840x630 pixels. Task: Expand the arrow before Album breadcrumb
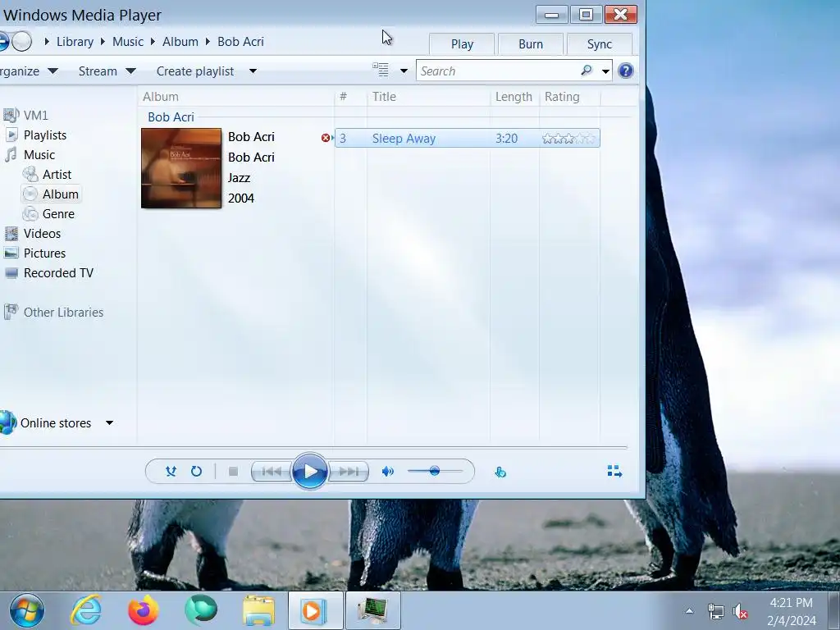(x=153, y=41)
